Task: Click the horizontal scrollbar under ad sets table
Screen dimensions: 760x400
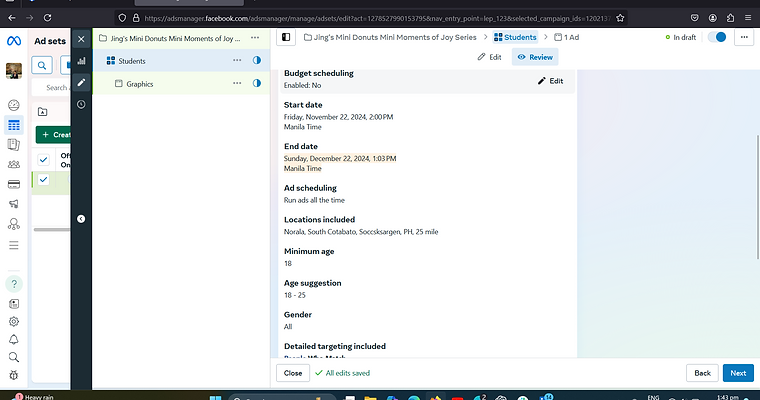Action: 51,229
